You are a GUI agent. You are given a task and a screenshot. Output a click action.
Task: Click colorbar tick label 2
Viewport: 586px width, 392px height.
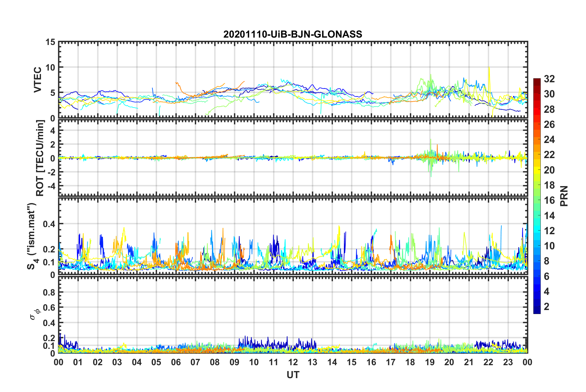coord(546,307)
